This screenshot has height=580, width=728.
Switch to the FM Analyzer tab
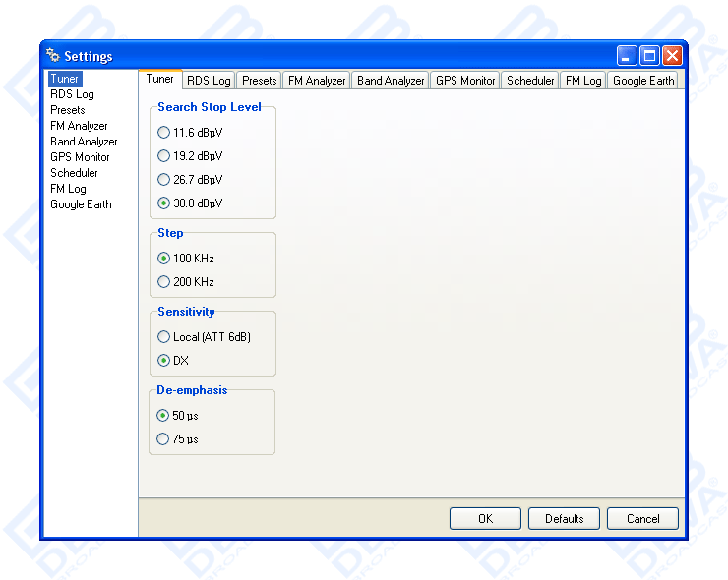click(317, 81)
